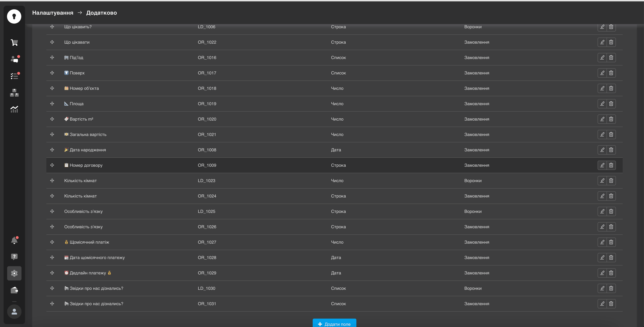This screenshot has height=327, width=644.
Task: Edit the «Номер договору» field
Action: pyautogui.click(x=602, y=165)
